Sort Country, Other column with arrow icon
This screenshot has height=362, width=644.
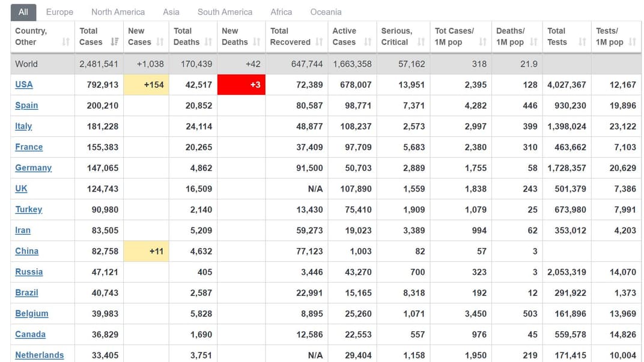(x=65, y=42)
